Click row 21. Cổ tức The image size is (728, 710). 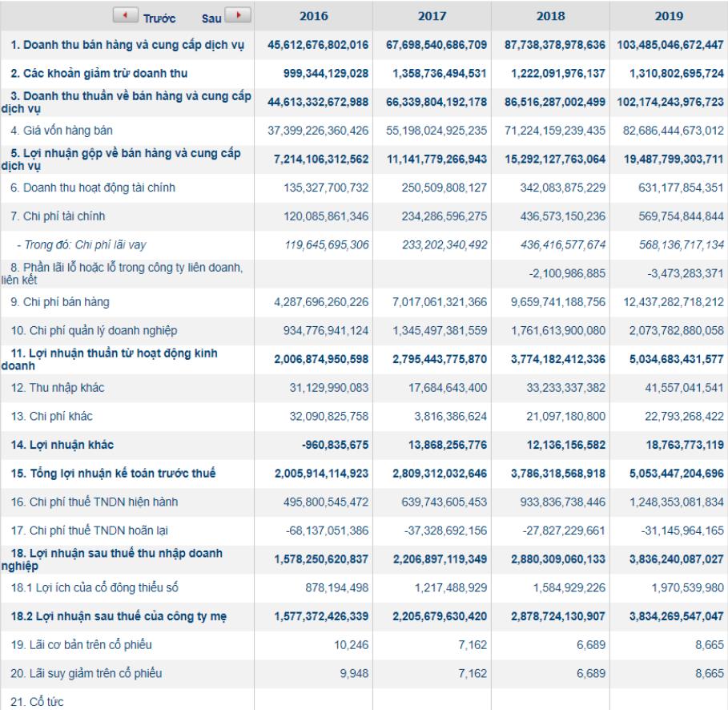(364, 700)
